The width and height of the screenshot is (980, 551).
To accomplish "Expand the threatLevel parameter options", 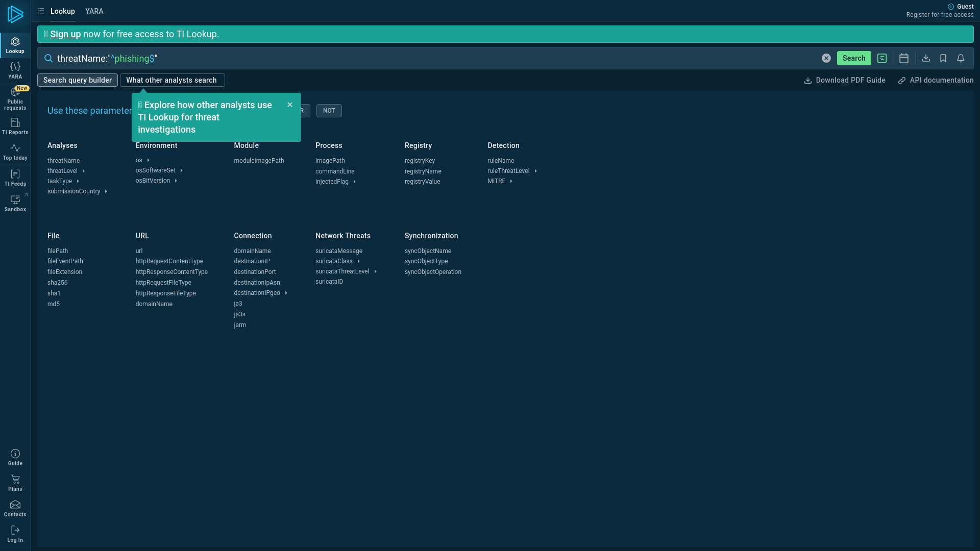I will click(x=83, y=171).
